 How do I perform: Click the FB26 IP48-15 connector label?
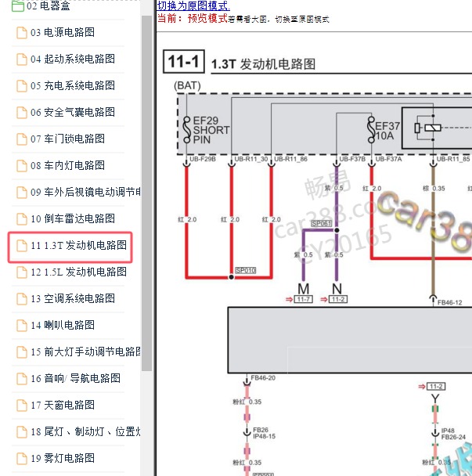[264, 433]
